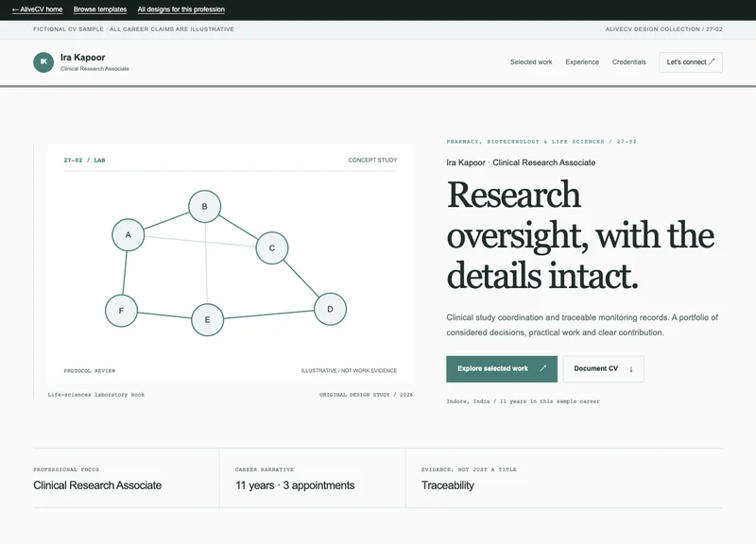Go to the Credentials section

click(628, 62)
